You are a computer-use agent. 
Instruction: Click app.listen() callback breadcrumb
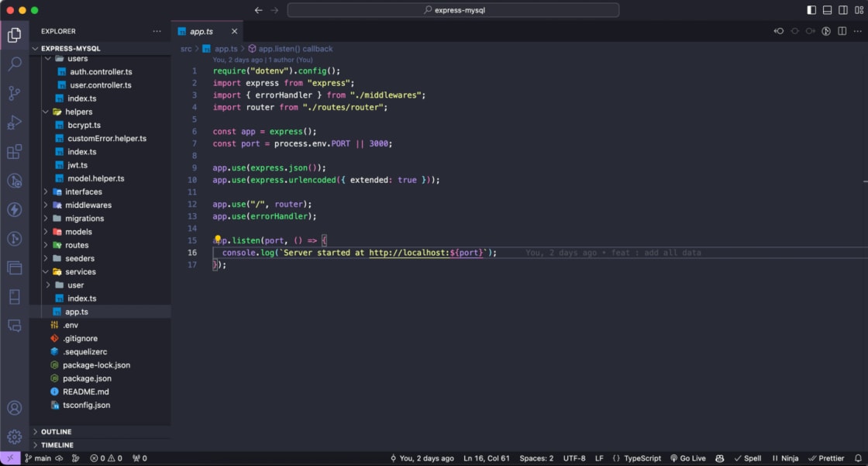pyautogui.click(x=291, y=49)
